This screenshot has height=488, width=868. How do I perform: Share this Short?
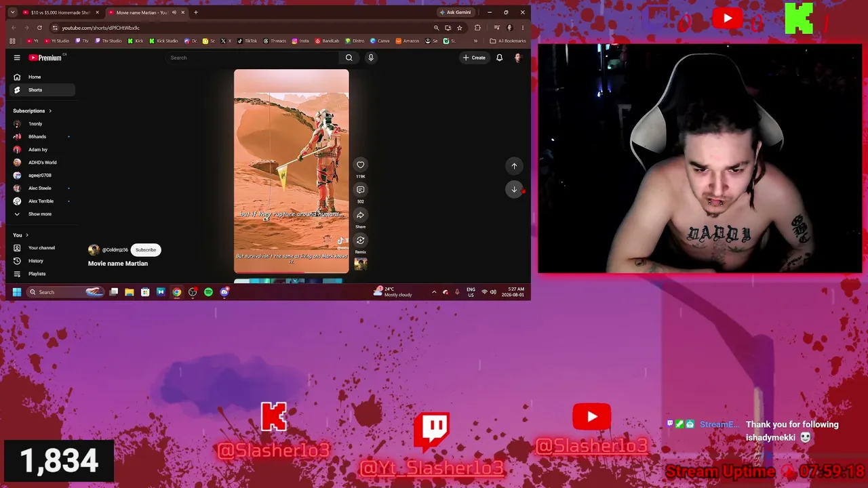coord(360,215)
